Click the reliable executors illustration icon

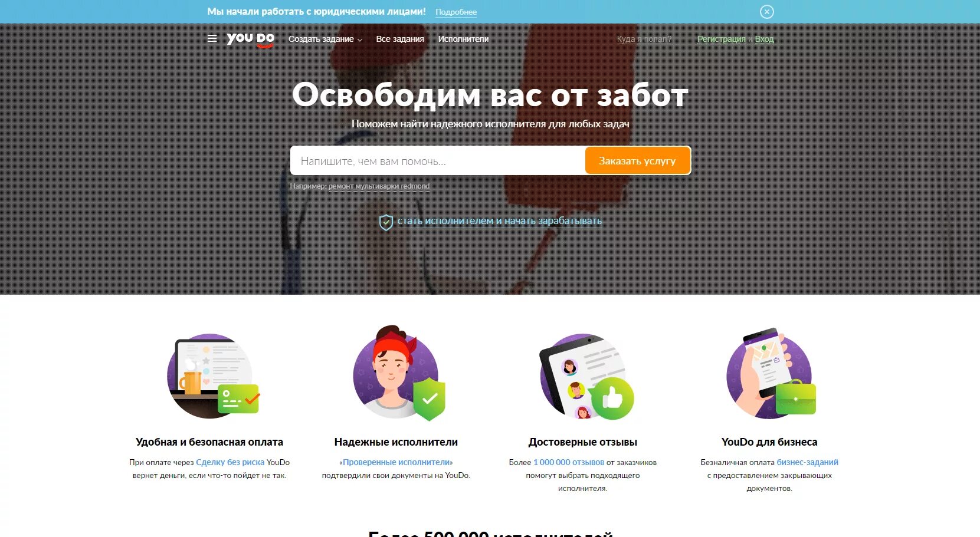[398, 373]
